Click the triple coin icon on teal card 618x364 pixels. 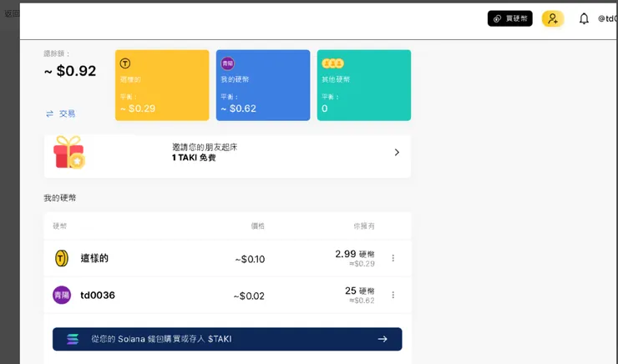click(332, 63)
